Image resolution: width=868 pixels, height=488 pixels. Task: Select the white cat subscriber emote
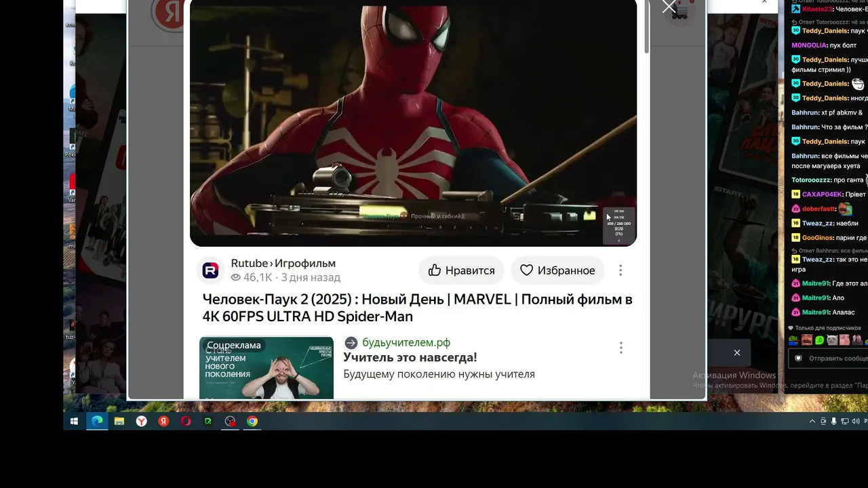(x=832, y=340)
